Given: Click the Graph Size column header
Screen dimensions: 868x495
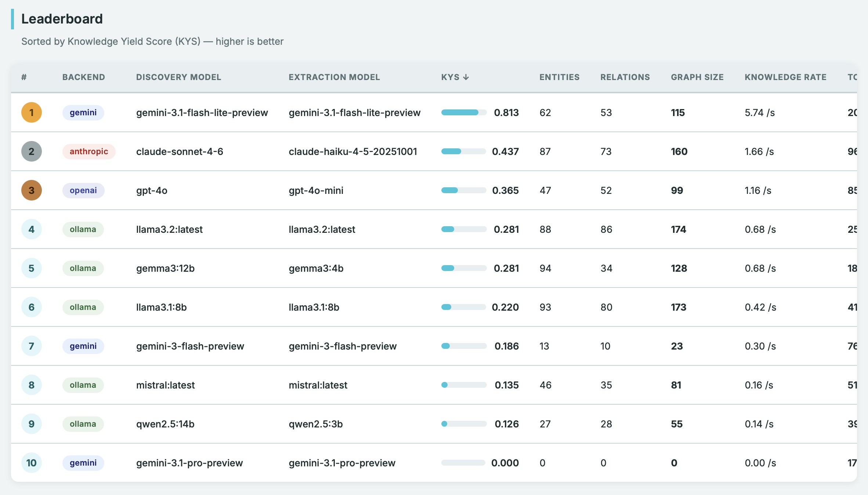Looking at the screenshot, I should tap(697, 77).
